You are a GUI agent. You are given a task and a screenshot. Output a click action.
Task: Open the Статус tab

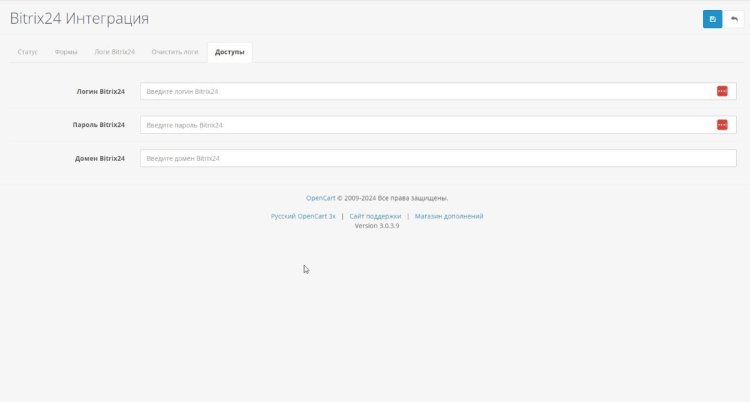click(x=28, y=51)
